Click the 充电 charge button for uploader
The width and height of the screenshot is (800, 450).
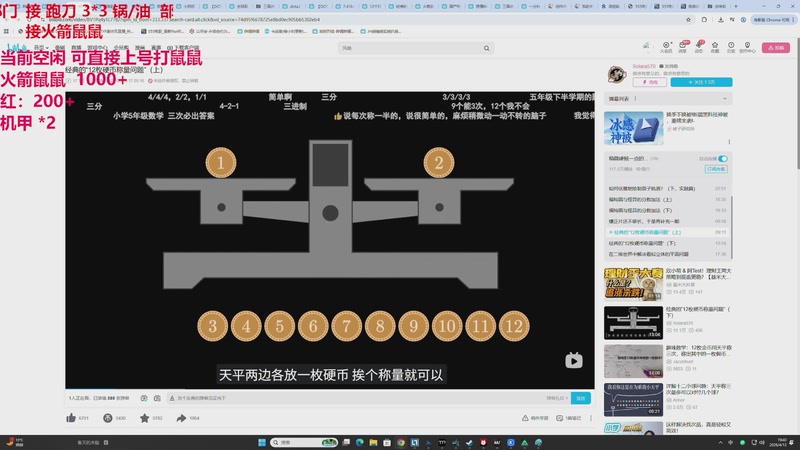[x=649, y=82]
